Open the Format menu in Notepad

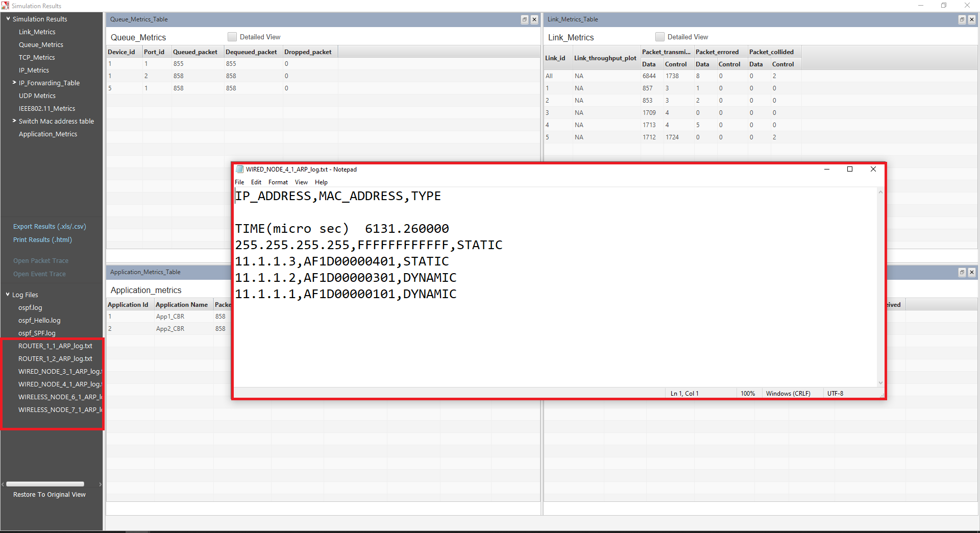278,182
